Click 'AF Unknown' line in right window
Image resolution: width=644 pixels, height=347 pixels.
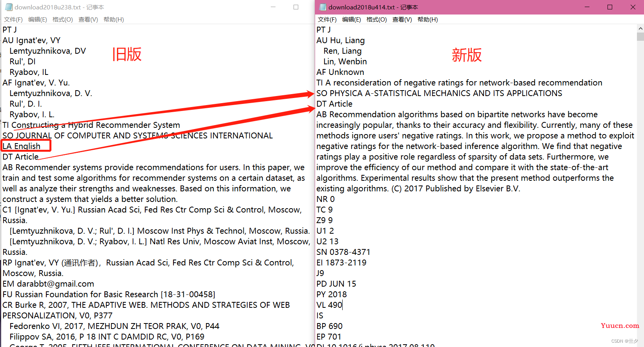point(340,72)
